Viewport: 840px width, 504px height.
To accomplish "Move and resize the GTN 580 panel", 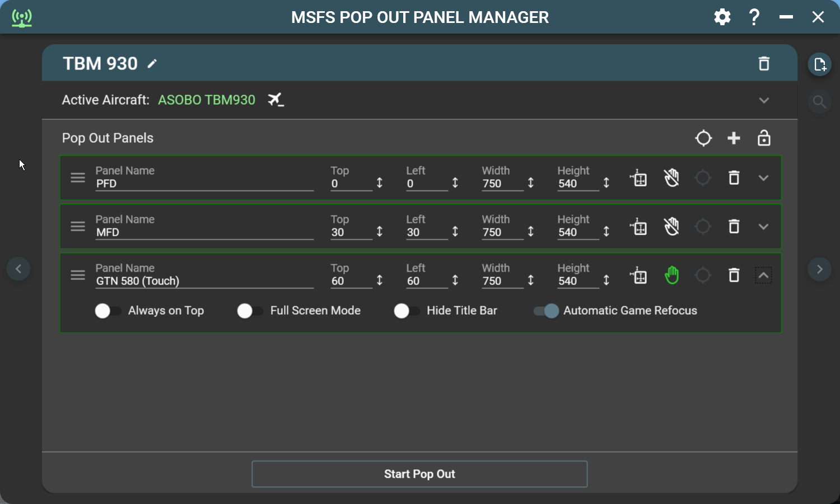I will pyautogui.click(x=638, y=276).
